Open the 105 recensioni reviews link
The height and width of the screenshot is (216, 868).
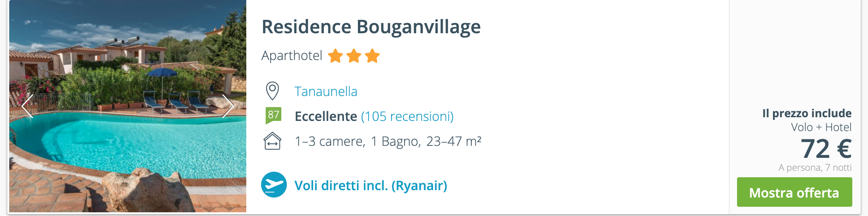pyautogui.click(x=407, y=116)
